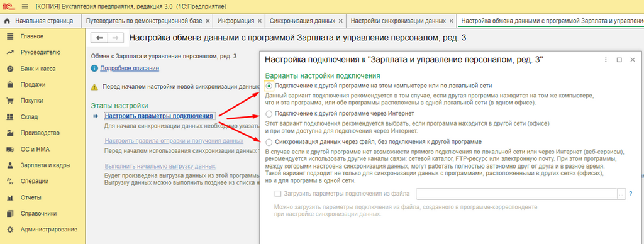Open the Отчеты bar chart icon
The width and height of the screenshot is (644, 244).
(10, 197)
